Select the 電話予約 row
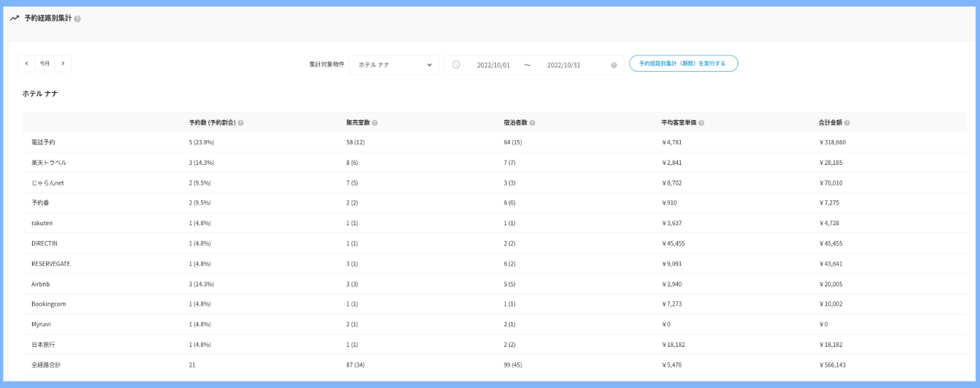 point(43,142)
